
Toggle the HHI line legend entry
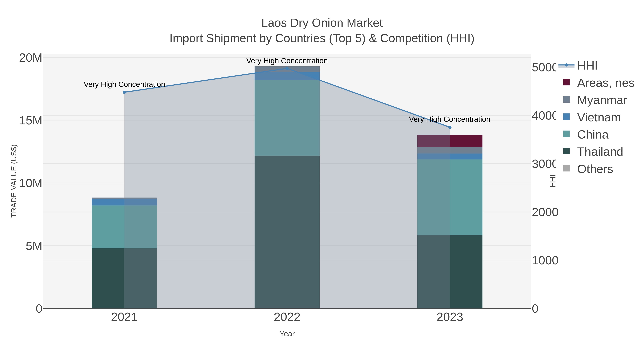click(578, 65)
